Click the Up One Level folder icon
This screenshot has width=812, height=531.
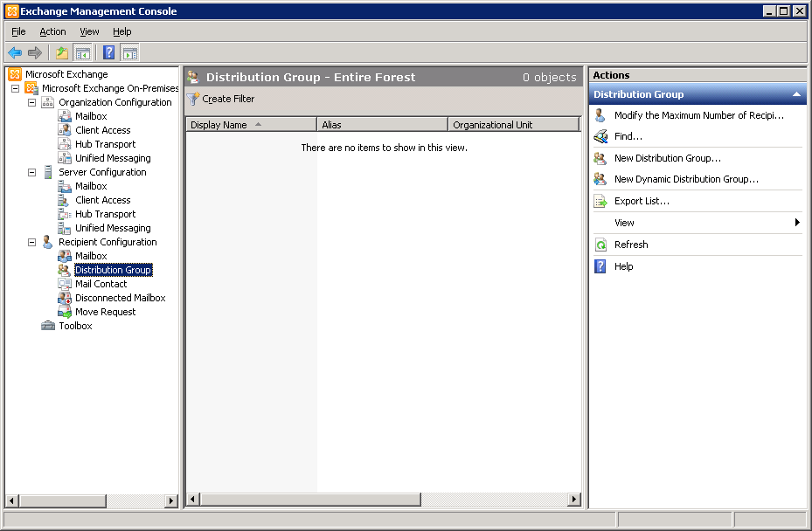[62, 52]
